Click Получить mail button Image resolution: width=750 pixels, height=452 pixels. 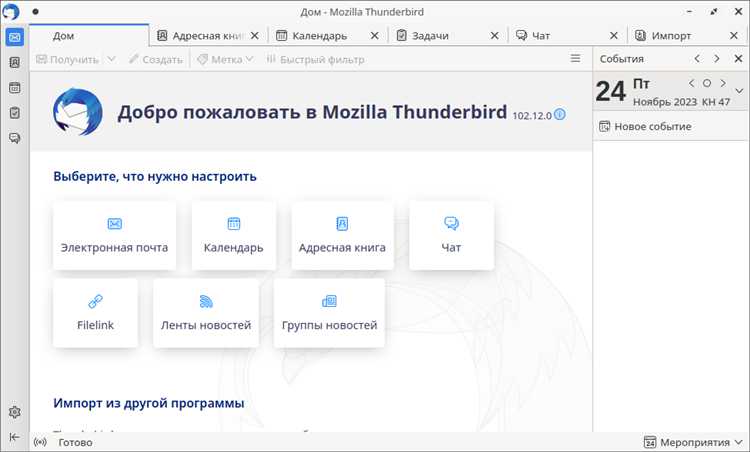click(x=67, y=59)
